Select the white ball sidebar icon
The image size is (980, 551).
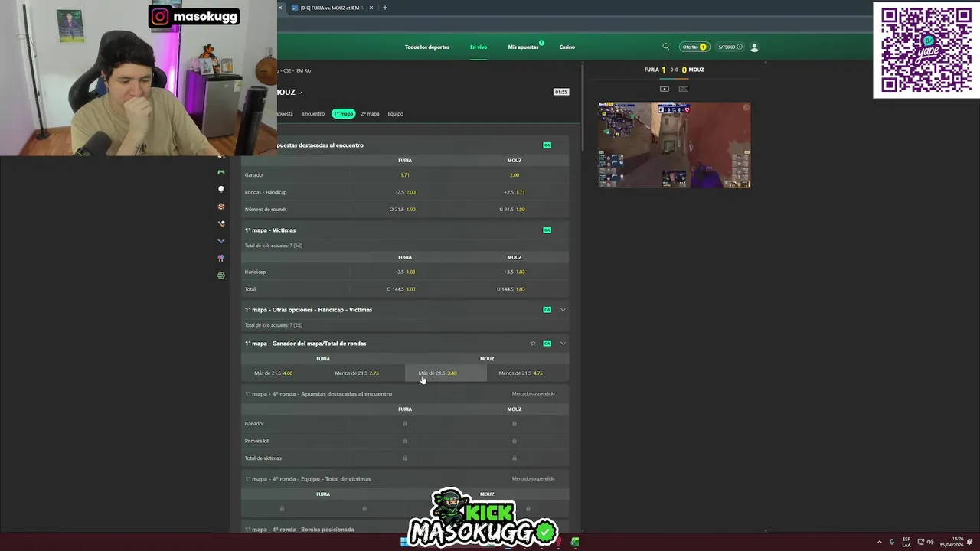coord(221,189)
